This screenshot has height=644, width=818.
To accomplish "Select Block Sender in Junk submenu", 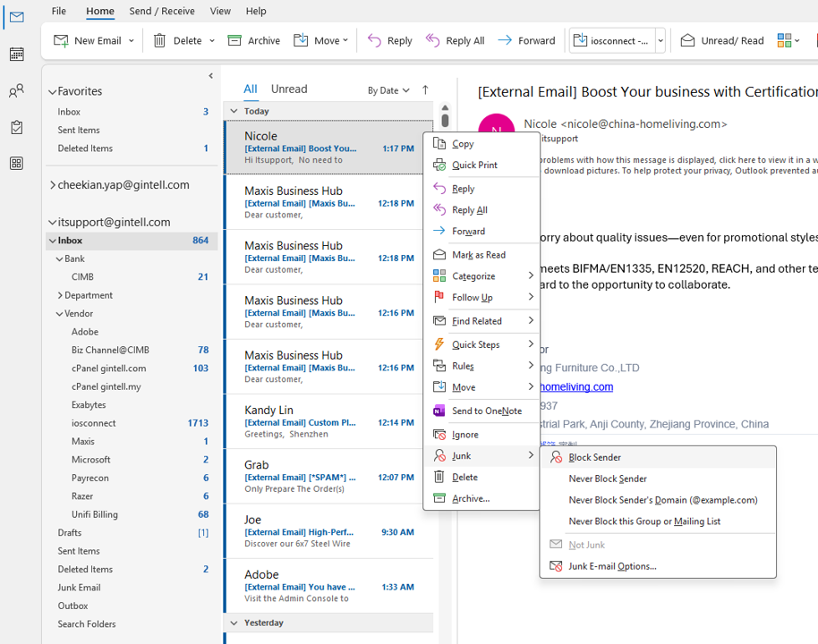I will coord(594,457).
